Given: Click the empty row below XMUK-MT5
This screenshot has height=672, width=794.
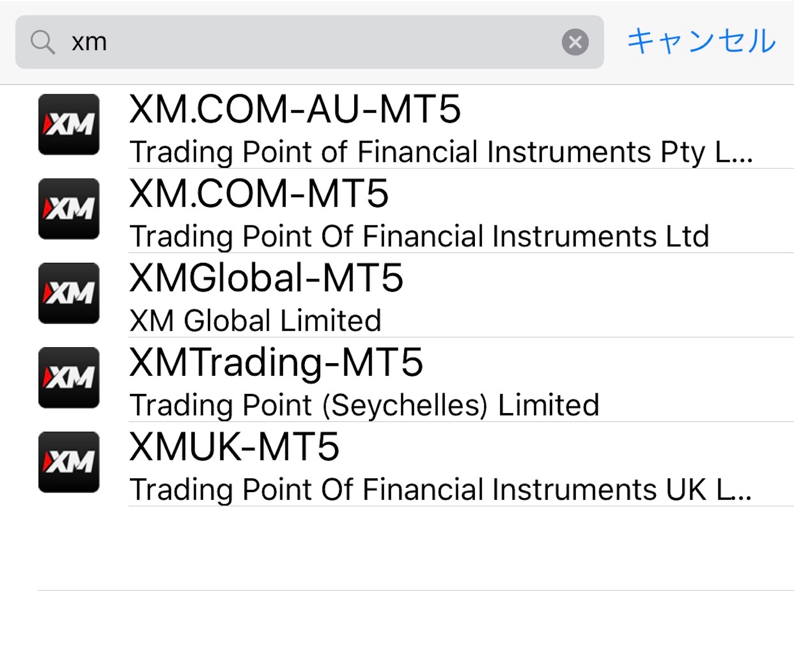Looking at the screenshot, I should pyautogui.click(x=416, y=549).
